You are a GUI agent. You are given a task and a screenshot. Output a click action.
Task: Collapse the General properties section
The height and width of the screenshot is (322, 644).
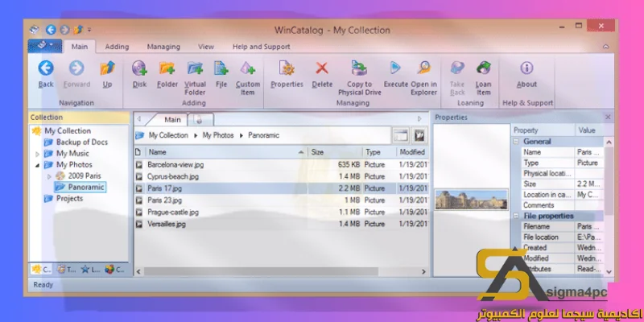(516, 142)
